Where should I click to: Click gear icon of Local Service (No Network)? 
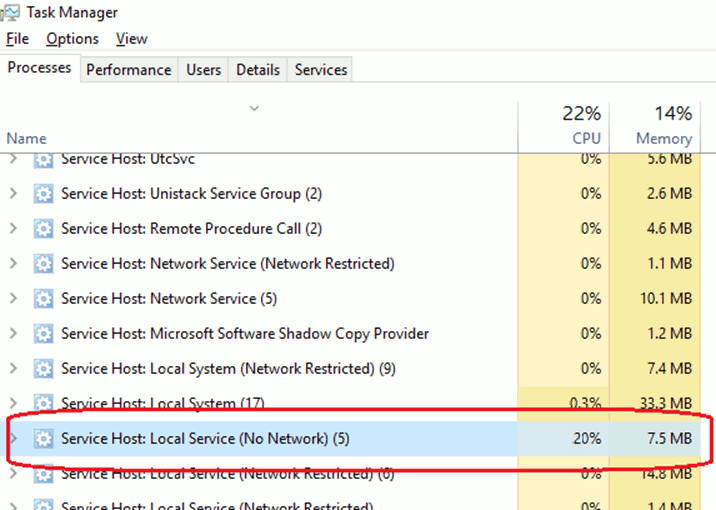43,439
